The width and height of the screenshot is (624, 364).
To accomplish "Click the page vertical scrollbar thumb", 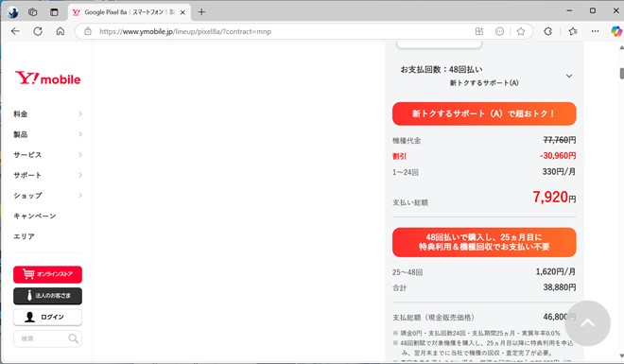I will tap(621, 74).
